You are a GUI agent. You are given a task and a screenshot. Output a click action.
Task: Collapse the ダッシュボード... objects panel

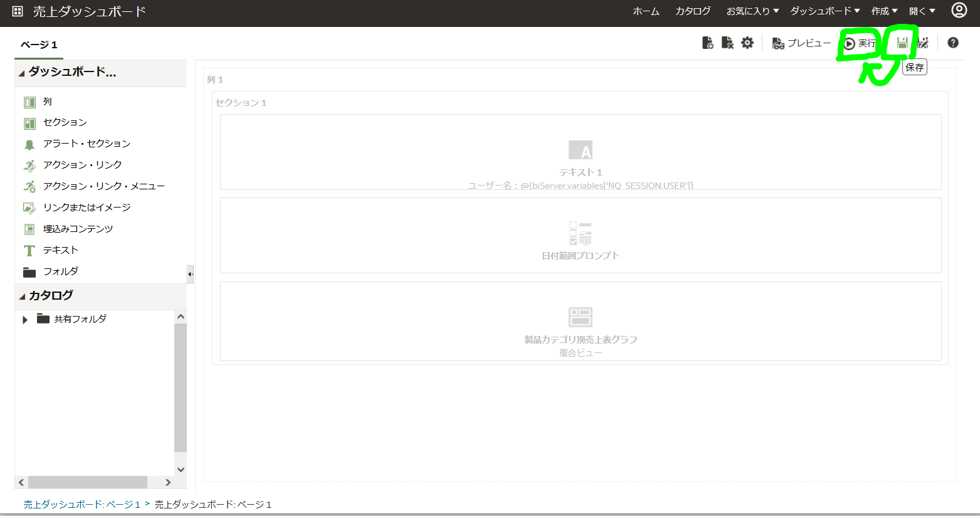pyautogui.click(x=22, y=73)
